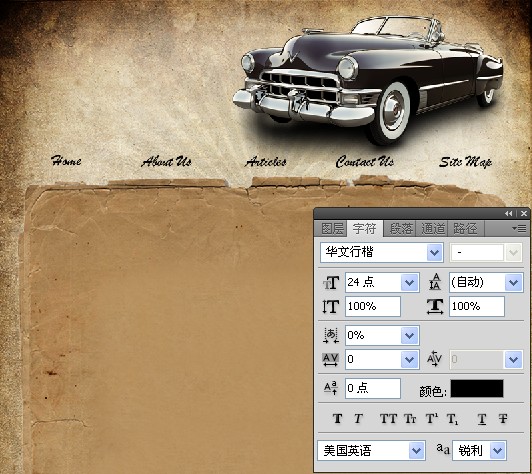Open the 美国英语 language dropdown
The width and height of the screenshot is (532, 474).
coord(417,451)
